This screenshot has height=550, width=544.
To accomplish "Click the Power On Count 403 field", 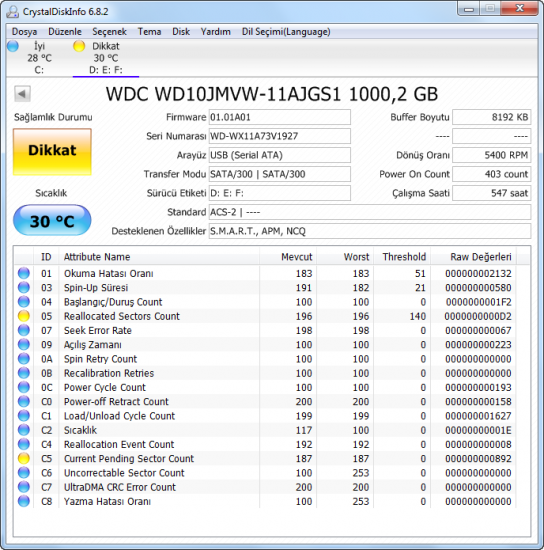I will (491, 174).
